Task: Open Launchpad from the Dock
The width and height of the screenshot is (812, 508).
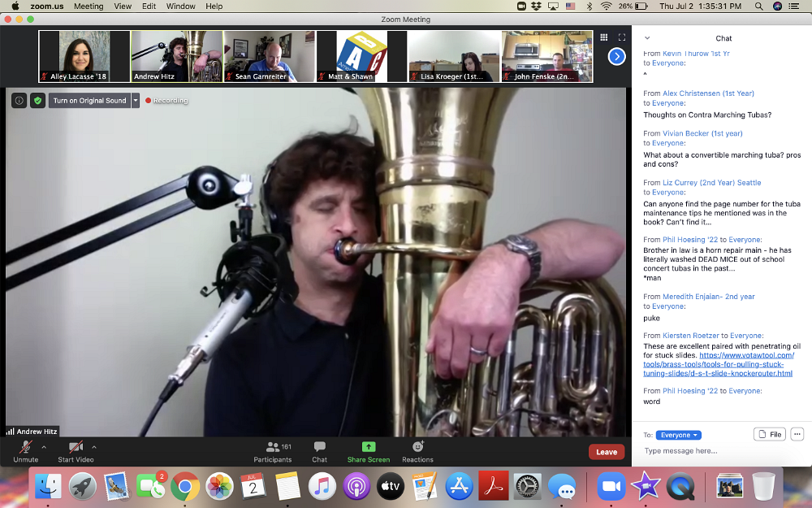Action: [x=82, y=487]
